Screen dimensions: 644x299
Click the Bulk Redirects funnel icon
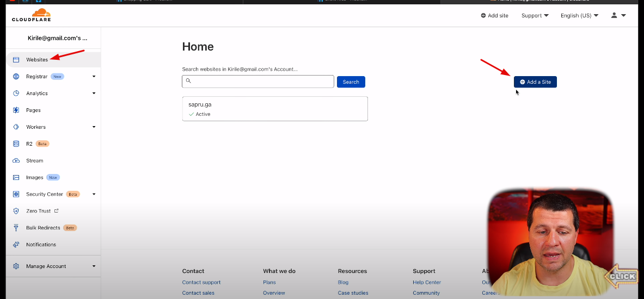(16, 228)
